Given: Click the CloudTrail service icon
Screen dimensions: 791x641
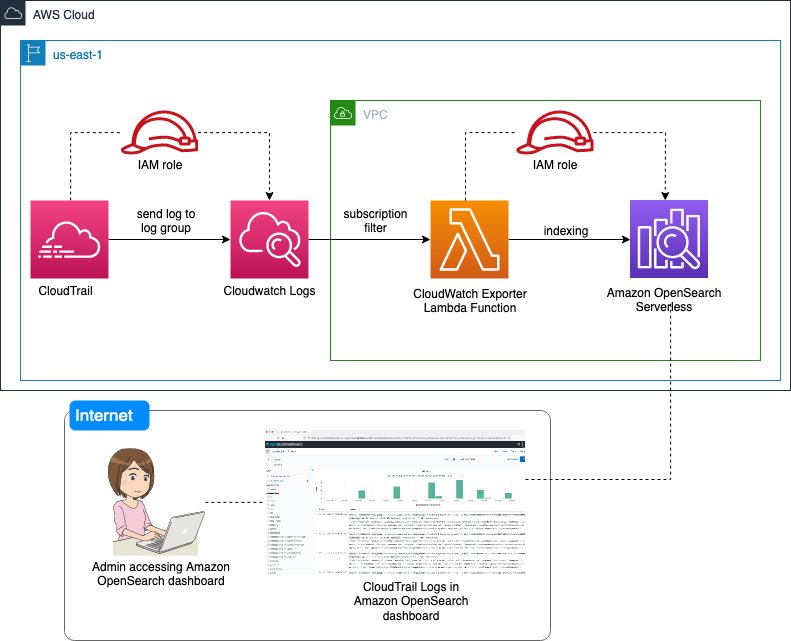Looking at the screenshot, I should 70,239.
